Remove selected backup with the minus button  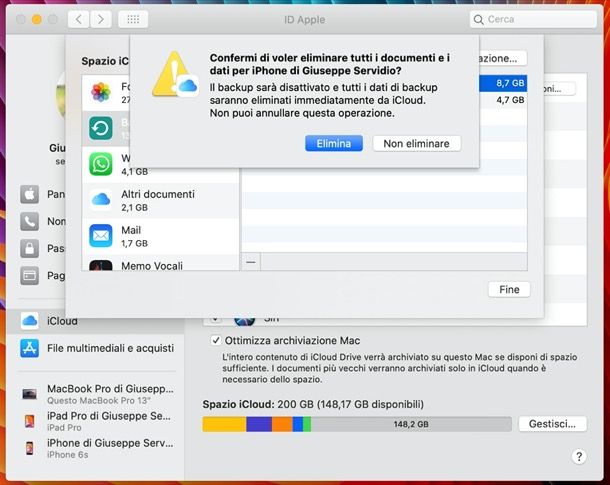pos(251,262)
